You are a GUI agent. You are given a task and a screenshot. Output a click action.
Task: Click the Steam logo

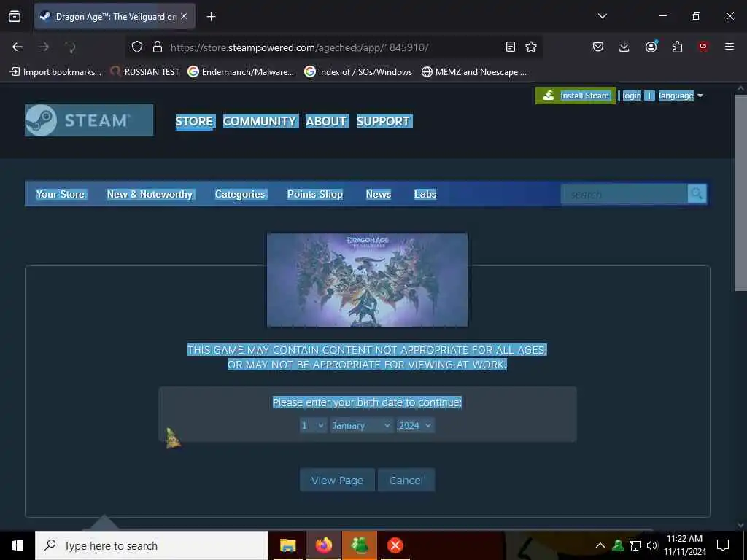(x=89, y=120)
